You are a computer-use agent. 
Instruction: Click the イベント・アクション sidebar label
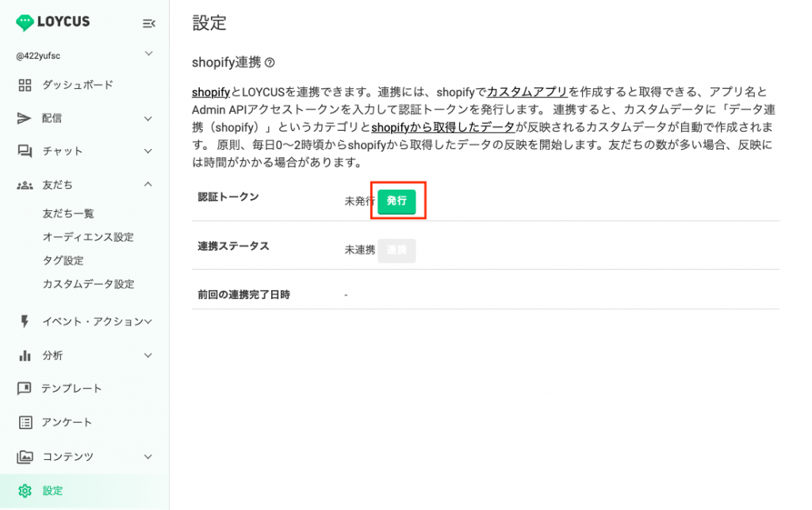pos(94,321)
